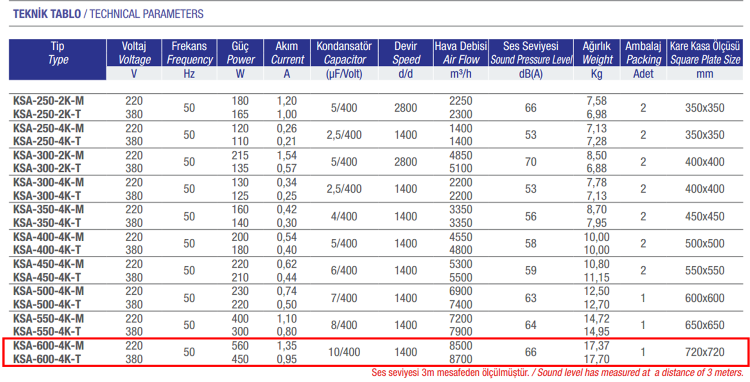
Task: Click the air flow value 8500
Action: [461, 346]
